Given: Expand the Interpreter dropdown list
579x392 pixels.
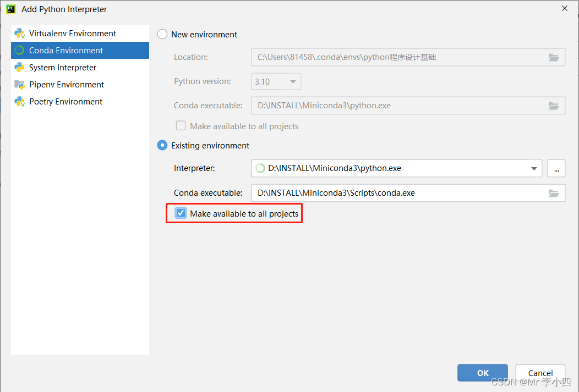Looking at the screenshot, I should [534, 169].
